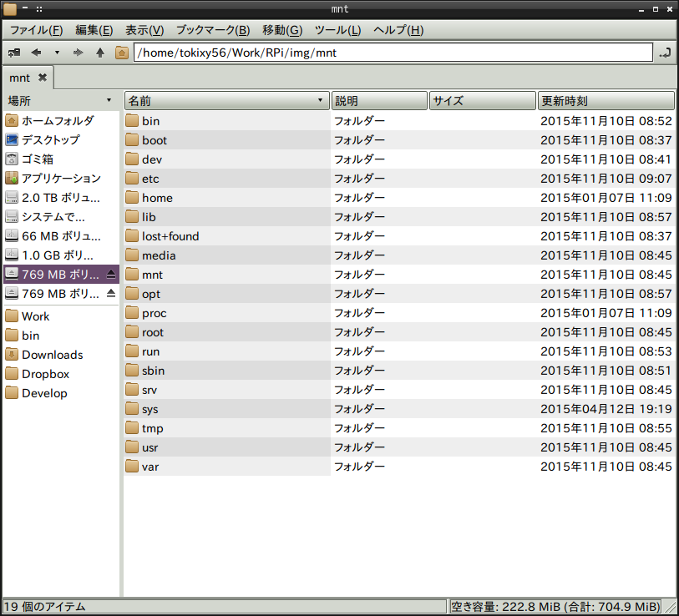Go forward to next folder
This screenshot has width=679, height=616.
(78, 53)
